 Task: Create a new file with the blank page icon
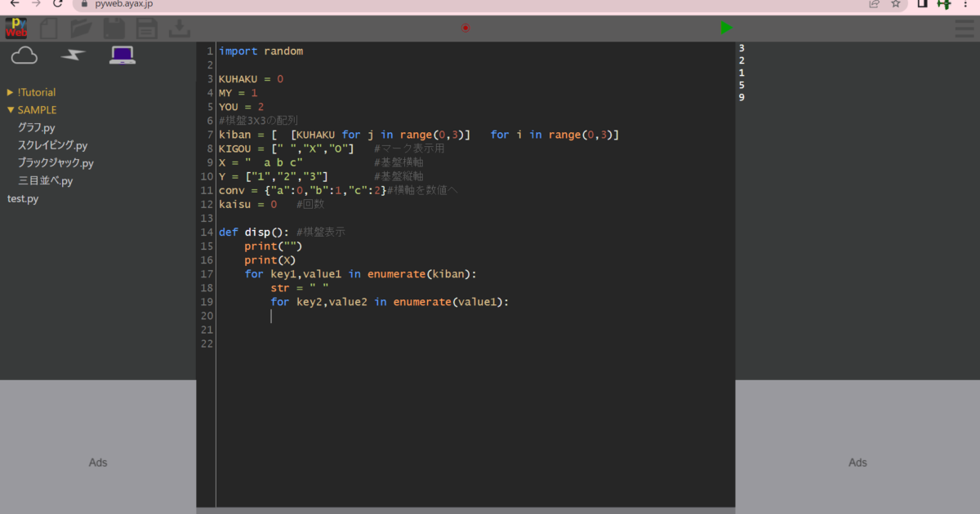coord(48,28)
